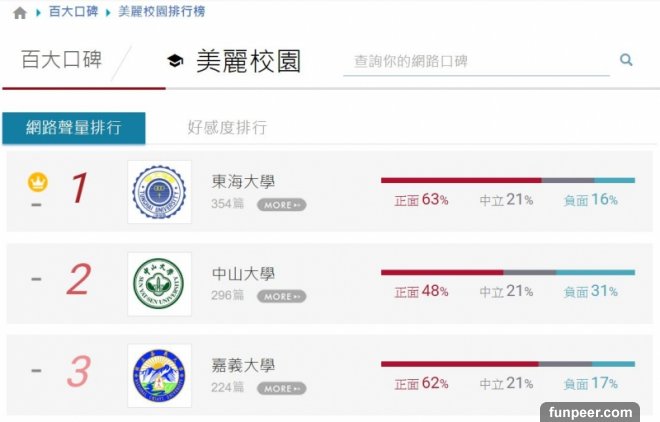Switch to 好感度排行 tab
Image resolution: width=660 pixels, height=422 pixels.
[227, 128]
